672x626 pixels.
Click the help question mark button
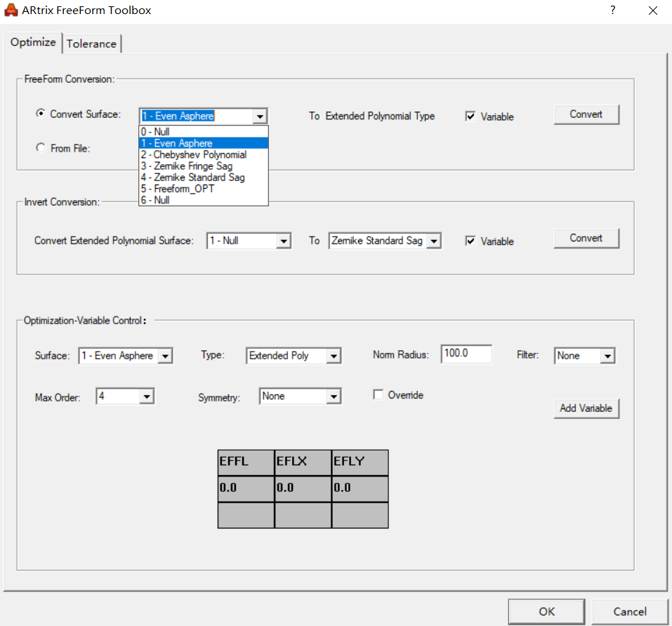[x=612, y=11]
